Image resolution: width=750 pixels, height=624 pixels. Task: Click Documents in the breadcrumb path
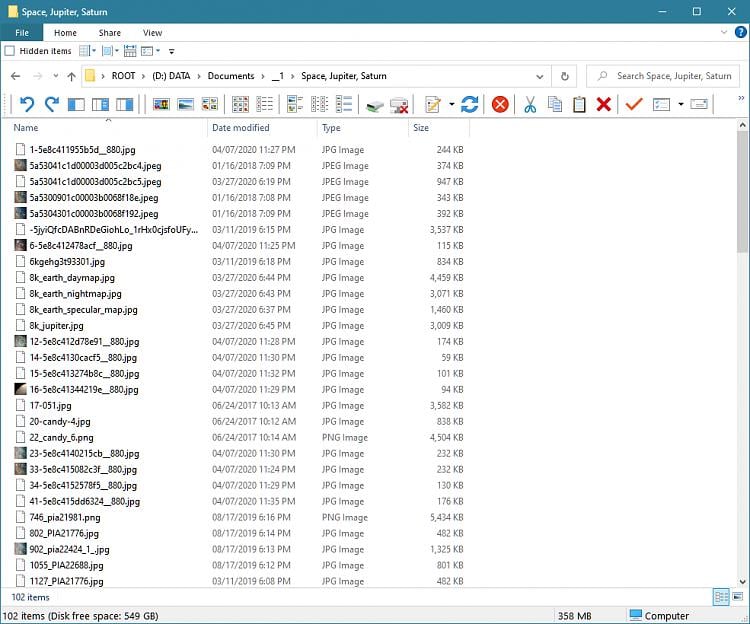click(x=230, y=76)
